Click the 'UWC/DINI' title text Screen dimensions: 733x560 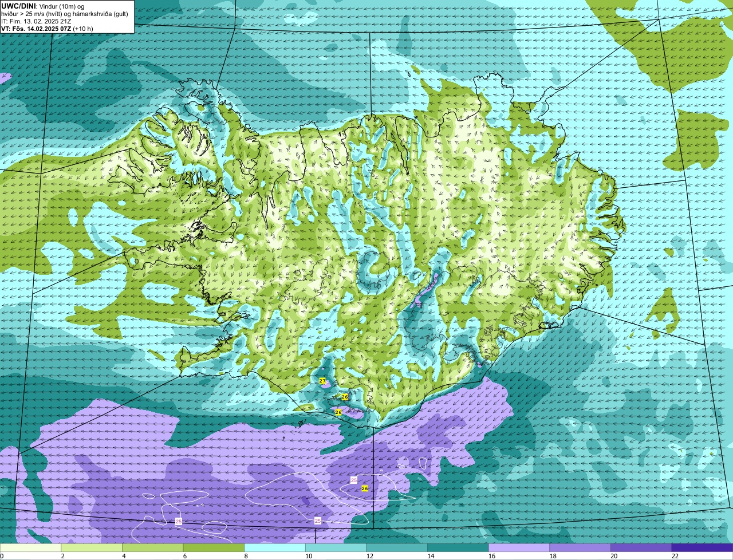click(19, 6)
